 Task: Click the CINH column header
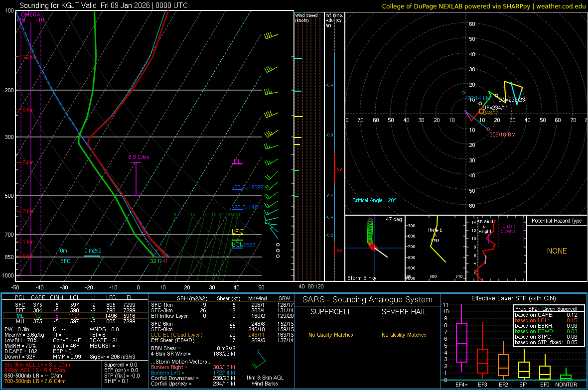tap(56, 297)
